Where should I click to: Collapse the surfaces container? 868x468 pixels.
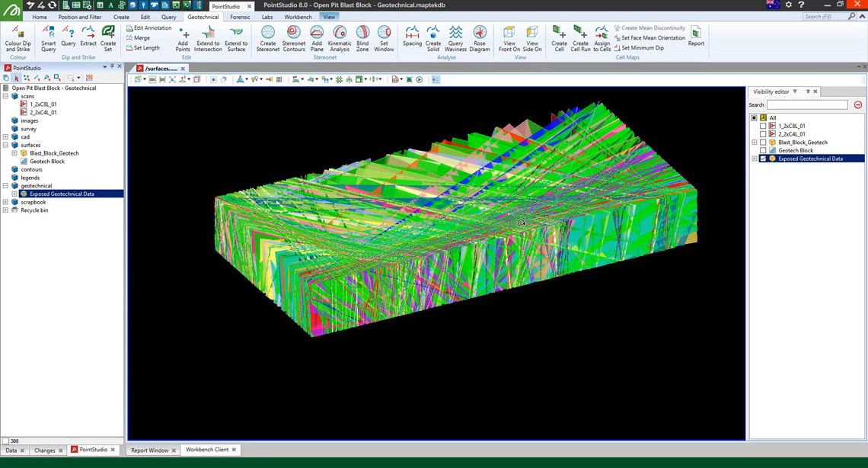pos(5,145)
